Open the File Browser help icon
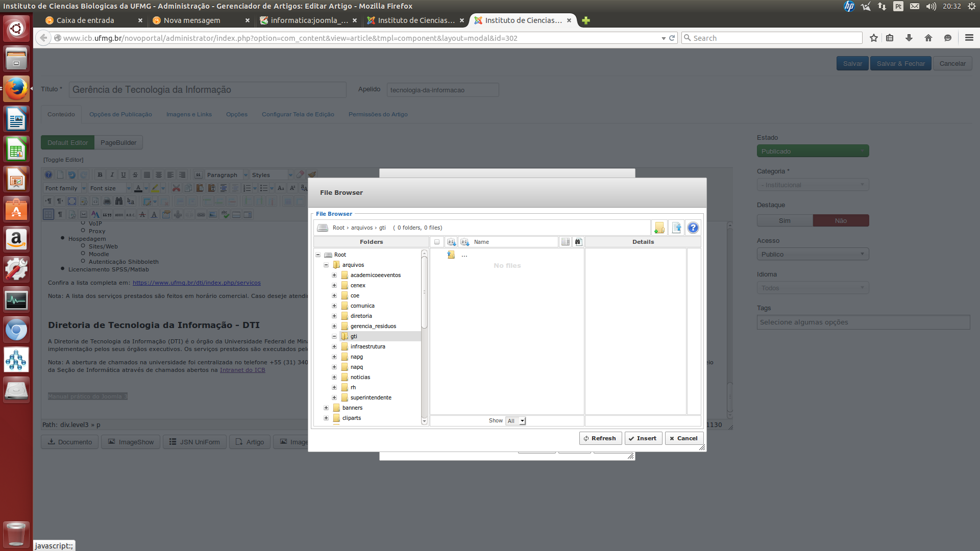This screenshot has width=980, height=551. coord(693,228)
